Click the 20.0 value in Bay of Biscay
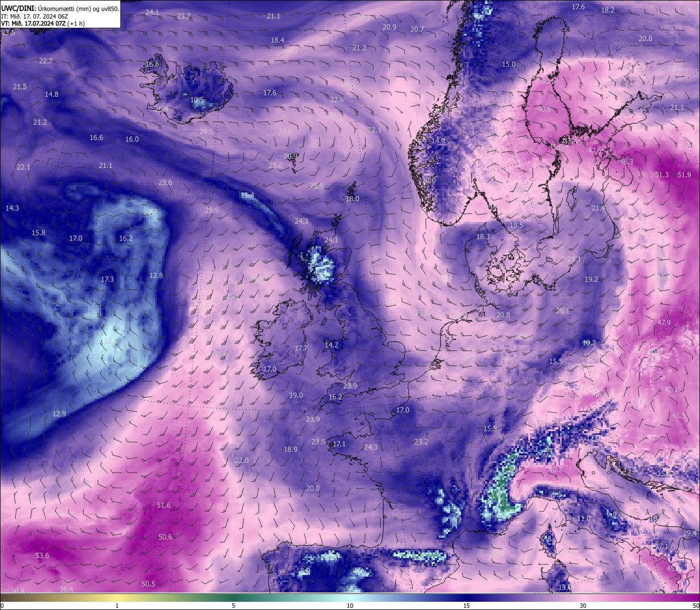The height and width of the screenshot is (610, 700). click(x=313, y=488)
